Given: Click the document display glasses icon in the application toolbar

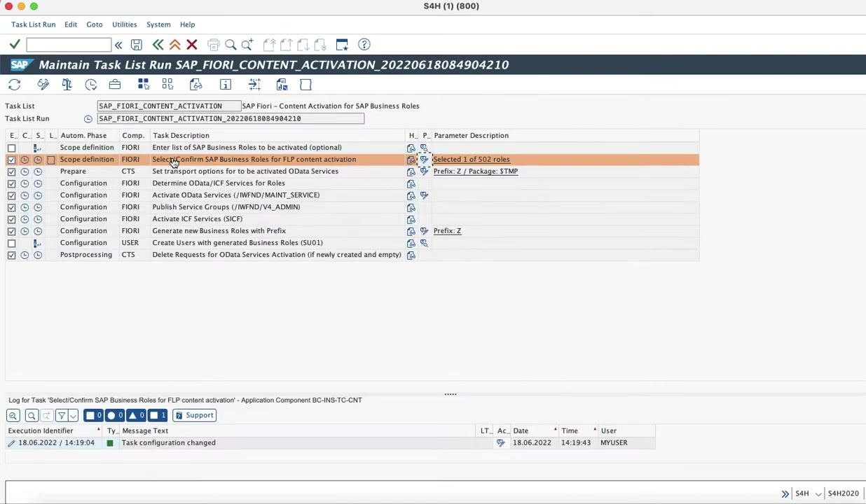Looking at the screenshot, I should pos(196,85).
